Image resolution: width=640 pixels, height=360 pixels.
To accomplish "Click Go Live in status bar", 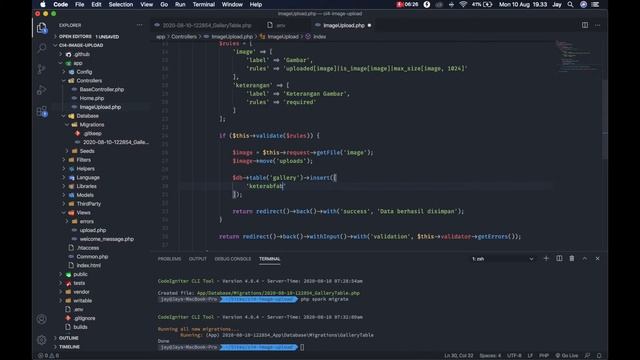I will (567, 356).
